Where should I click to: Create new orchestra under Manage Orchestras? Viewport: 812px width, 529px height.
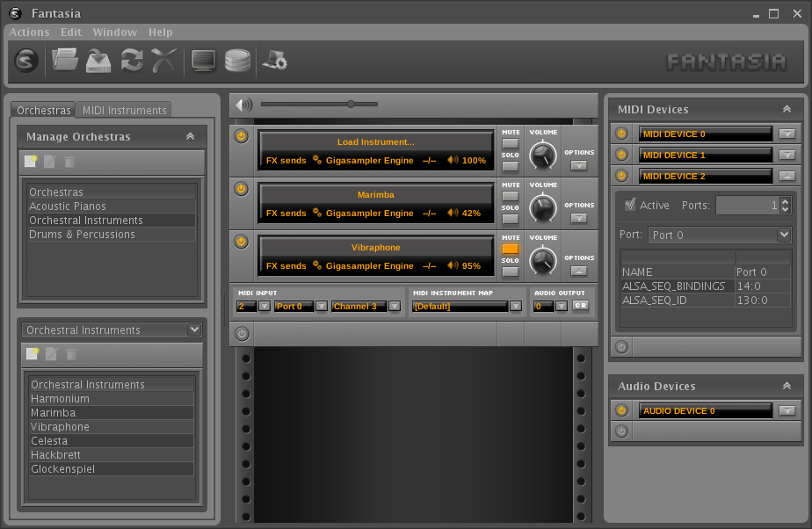(x=32, y=162)
